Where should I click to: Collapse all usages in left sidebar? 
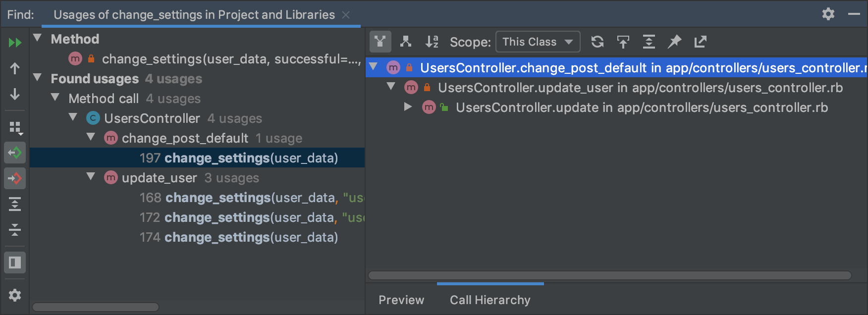(x=15, y=230)
